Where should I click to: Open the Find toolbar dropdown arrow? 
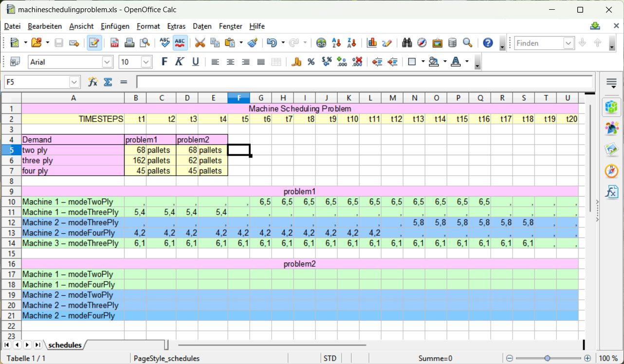click(569, 43)
